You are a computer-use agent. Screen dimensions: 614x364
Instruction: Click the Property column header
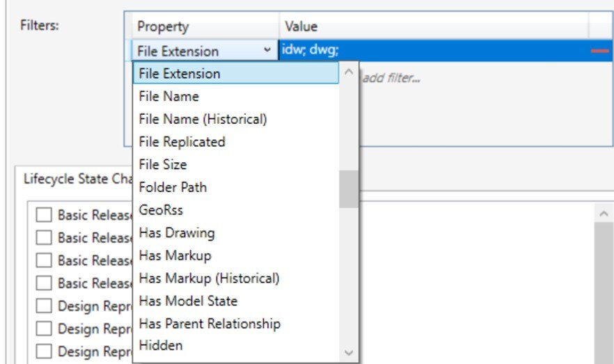[x=163, y=26]
